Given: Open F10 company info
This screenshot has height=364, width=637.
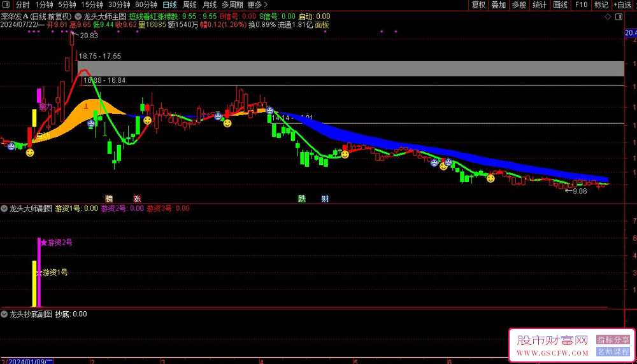Looking at the screenshot, I should pyautogui.click(x=582, y=5).
